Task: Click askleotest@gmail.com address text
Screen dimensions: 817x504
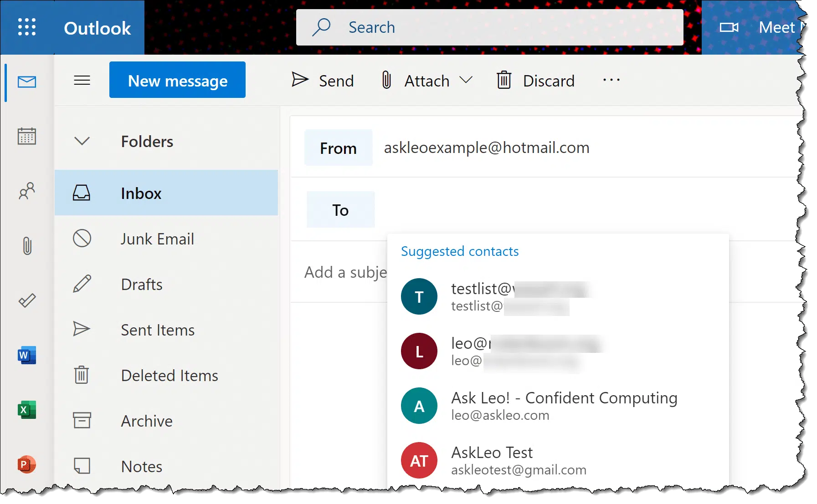Action: 519,470
